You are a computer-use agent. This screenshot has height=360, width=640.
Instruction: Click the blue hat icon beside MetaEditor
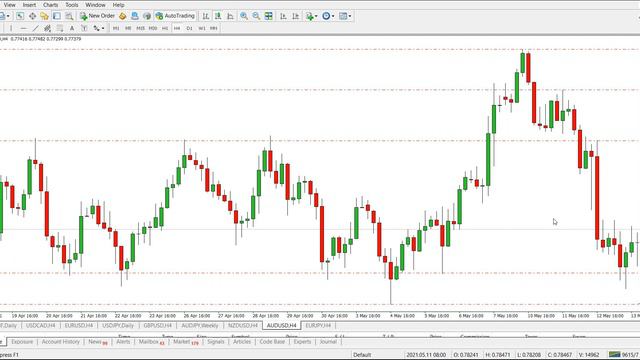pos(135,16)
